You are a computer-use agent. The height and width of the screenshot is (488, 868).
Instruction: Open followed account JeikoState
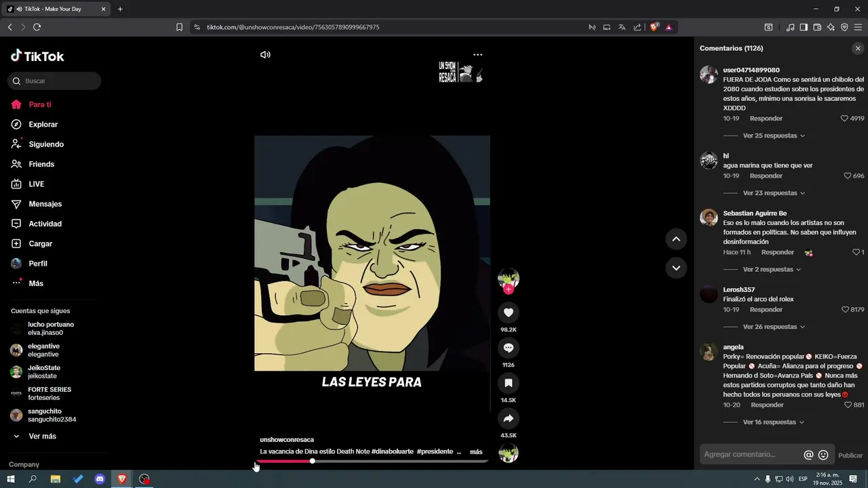pyautogui.click(x=44, y=372)
